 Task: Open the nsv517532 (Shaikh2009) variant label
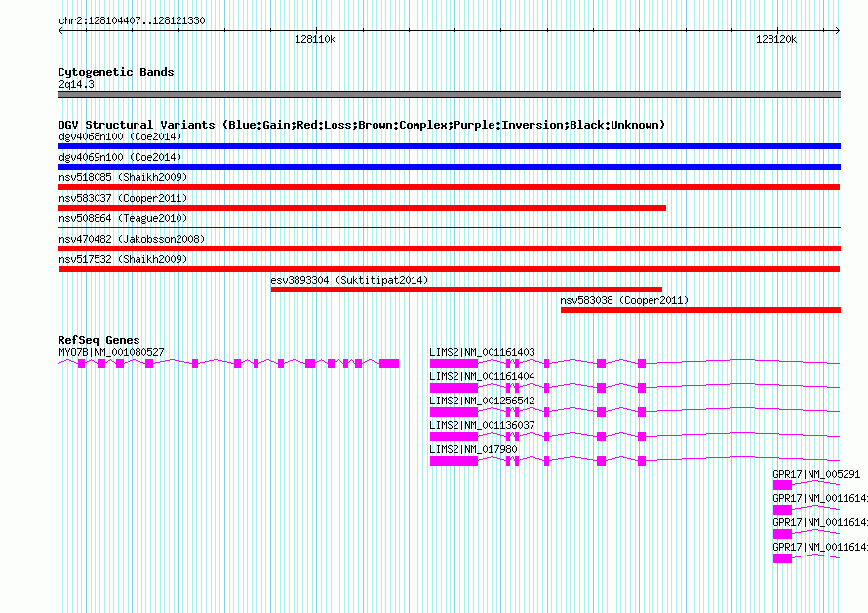123,259
